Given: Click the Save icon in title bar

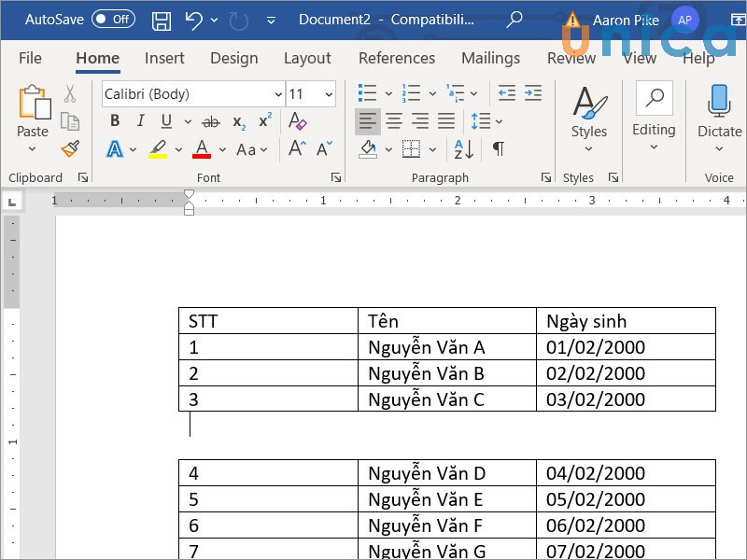Looking at the screenshot, I should coord(162,20).
